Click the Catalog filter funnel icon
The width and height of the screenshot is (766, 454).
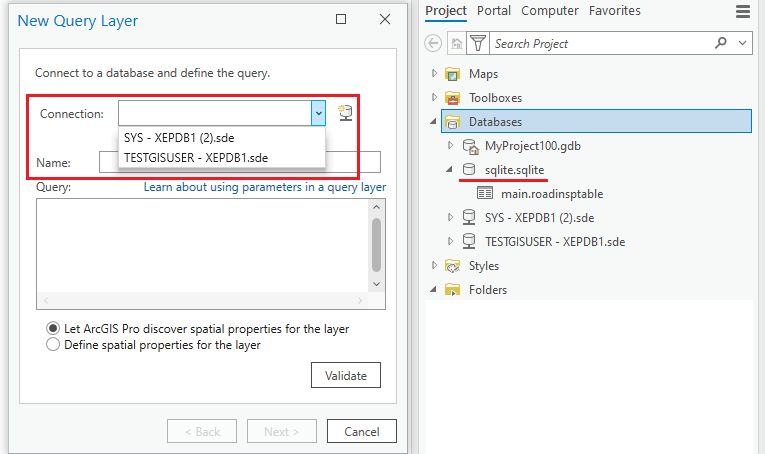(x=478, y=43)
